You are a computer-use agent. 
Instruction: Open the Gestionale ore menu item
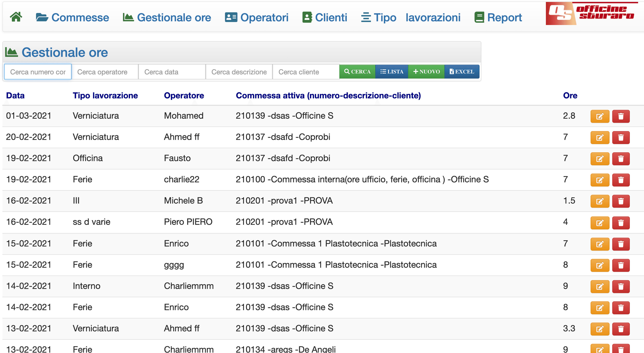[167, 17]
